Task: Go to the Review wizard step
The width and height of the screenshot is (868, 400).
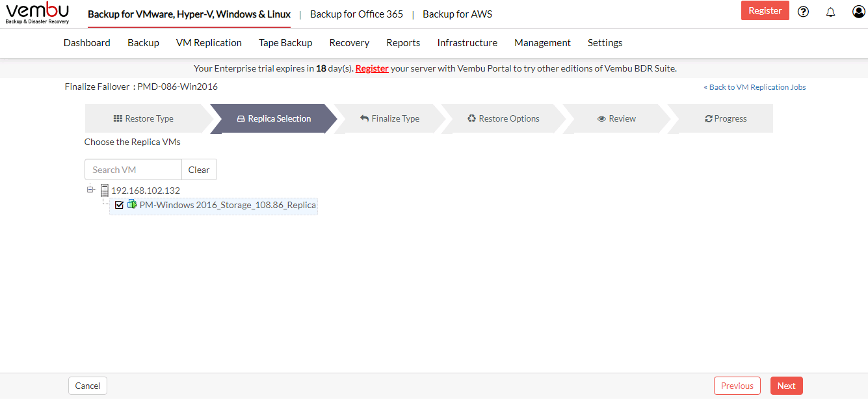Action: 616,118
